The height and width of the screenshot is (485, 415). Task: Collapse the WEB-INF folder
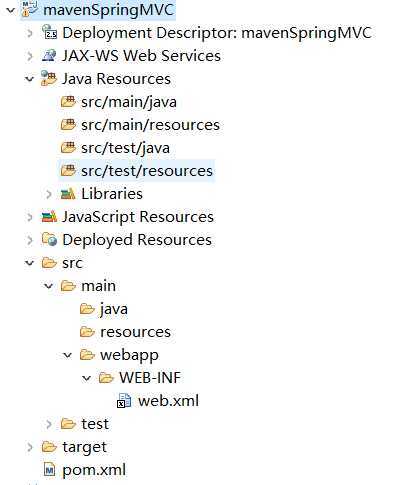coord(86,378)
